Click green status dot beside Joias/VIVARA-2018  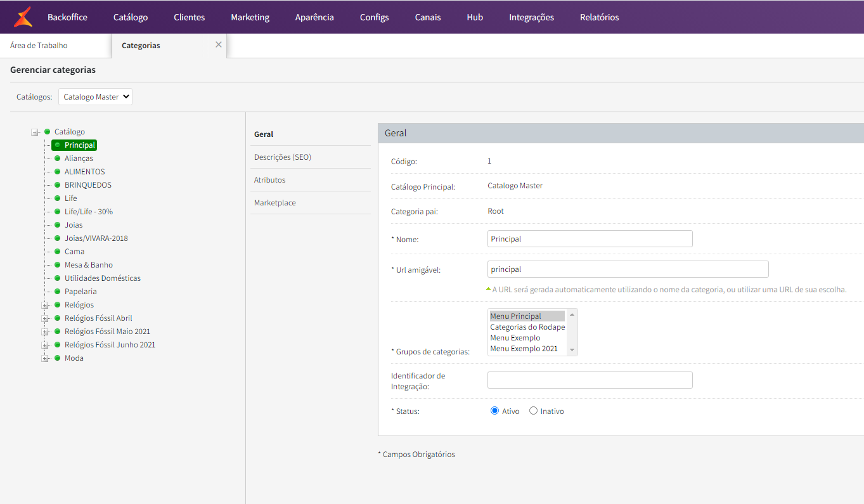pyautogui.click(x=58, y=238)
